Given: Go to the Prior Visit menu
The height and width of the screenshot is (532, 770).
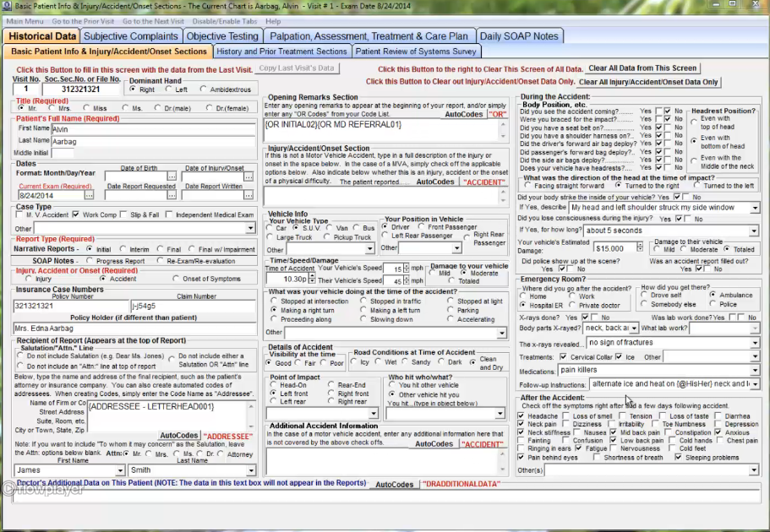Looking at the screenshot, I should (83, 21).
